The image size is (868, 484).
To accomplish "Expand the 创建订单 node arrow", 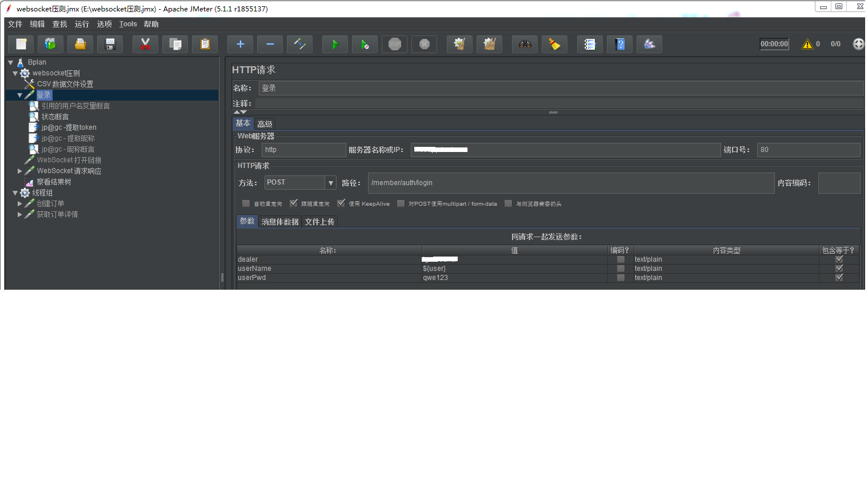I will [x=20, y=203].
